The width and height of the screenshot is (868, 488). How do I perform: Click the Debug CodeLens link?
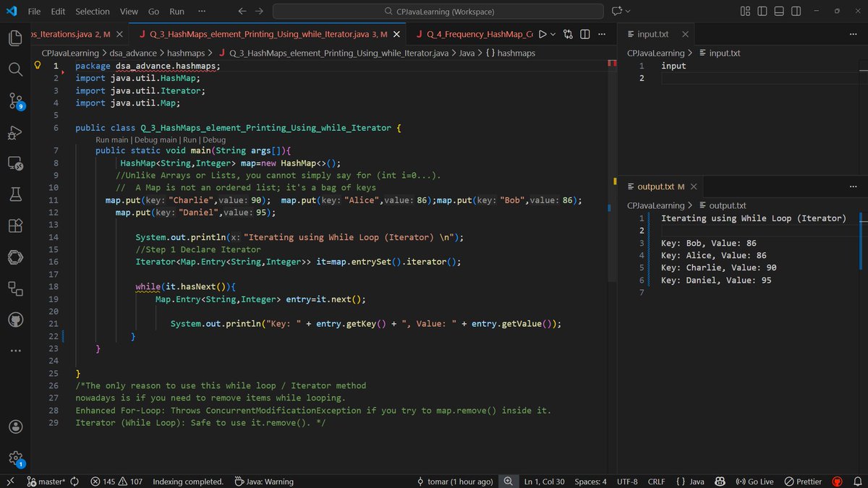tap(214, 140)
